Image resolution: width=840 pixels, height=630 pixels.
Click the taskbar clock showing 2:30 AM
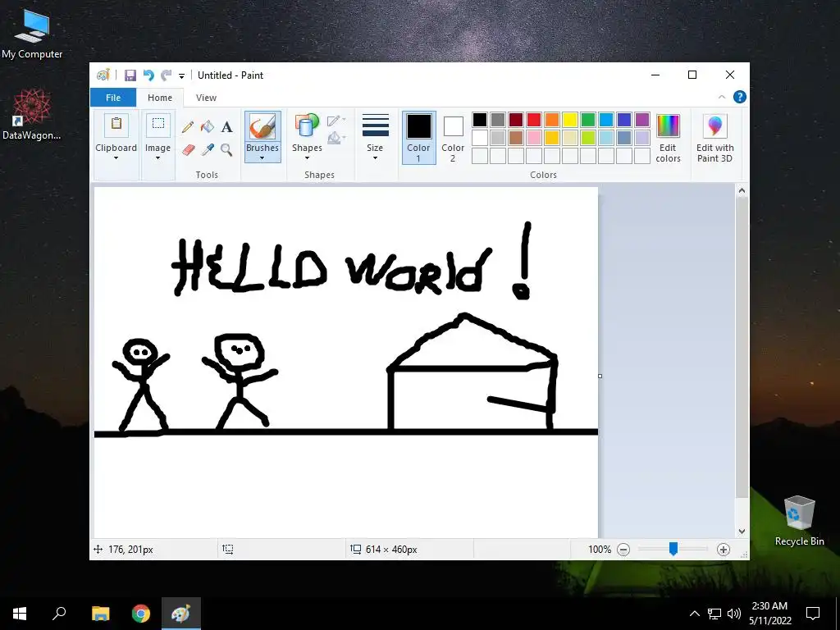click(769, 614)
